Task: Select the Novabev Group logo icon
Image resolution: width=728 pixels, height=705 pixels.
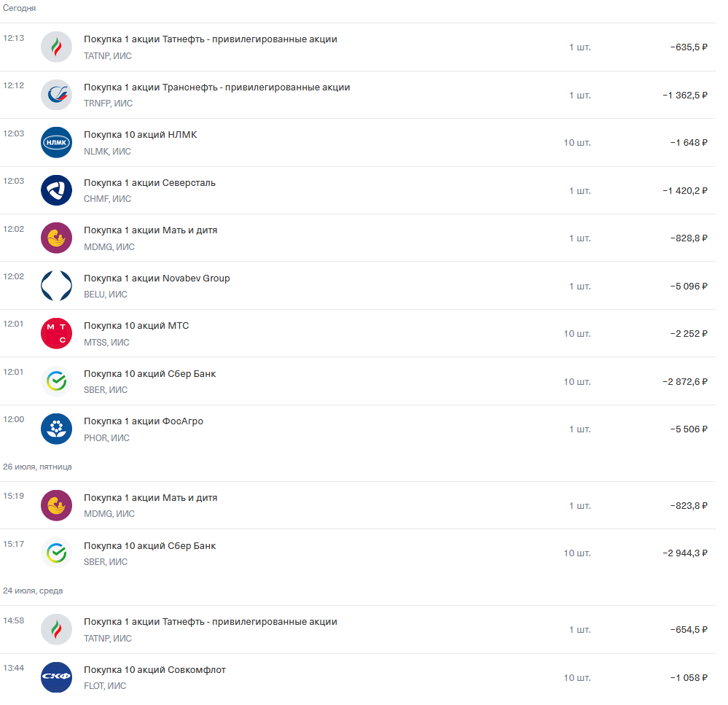Action: click(56, 286)
